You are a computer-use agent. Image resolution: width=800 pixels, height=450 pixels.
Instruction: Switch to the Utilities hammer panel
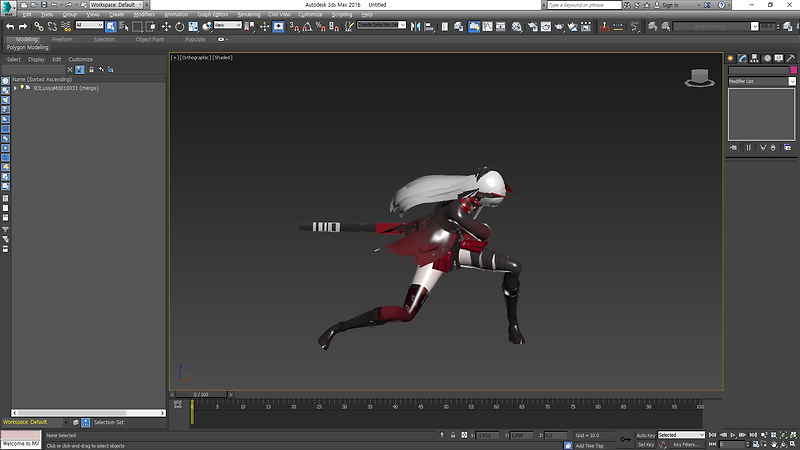point(789,58)
